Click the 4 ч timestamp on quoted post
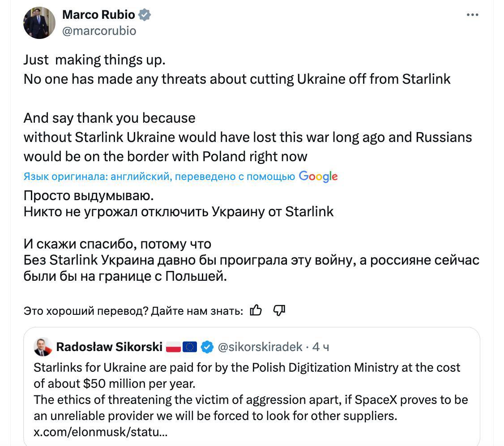This screenshot has width=504, height=446. tap(320, 347)
